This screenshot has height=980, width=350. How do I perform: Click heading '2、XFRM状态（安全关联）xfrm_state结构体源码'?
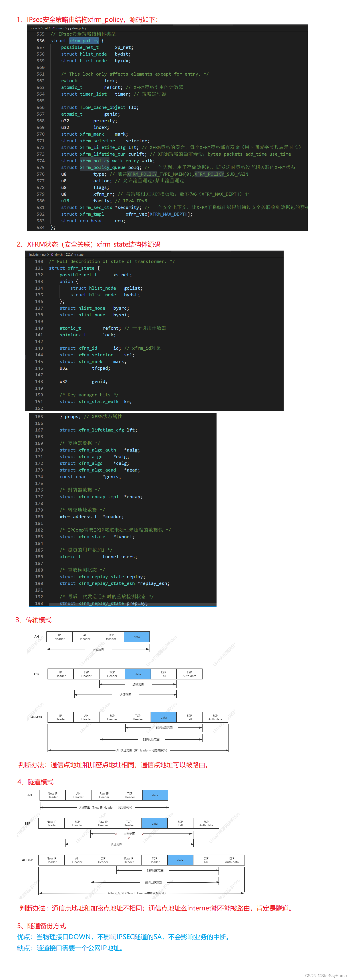[89, 244]
